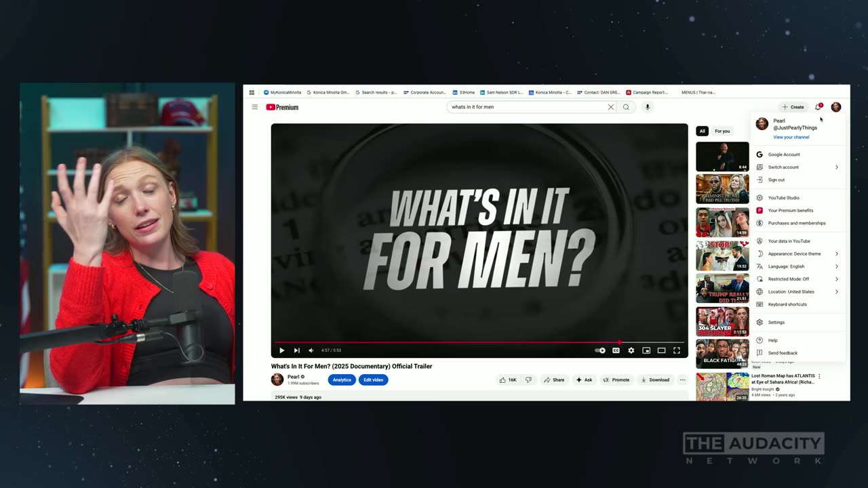Switch the player to miniplayer
The width and height of the screenshot is (868, 488).
(x=646, y=350)
